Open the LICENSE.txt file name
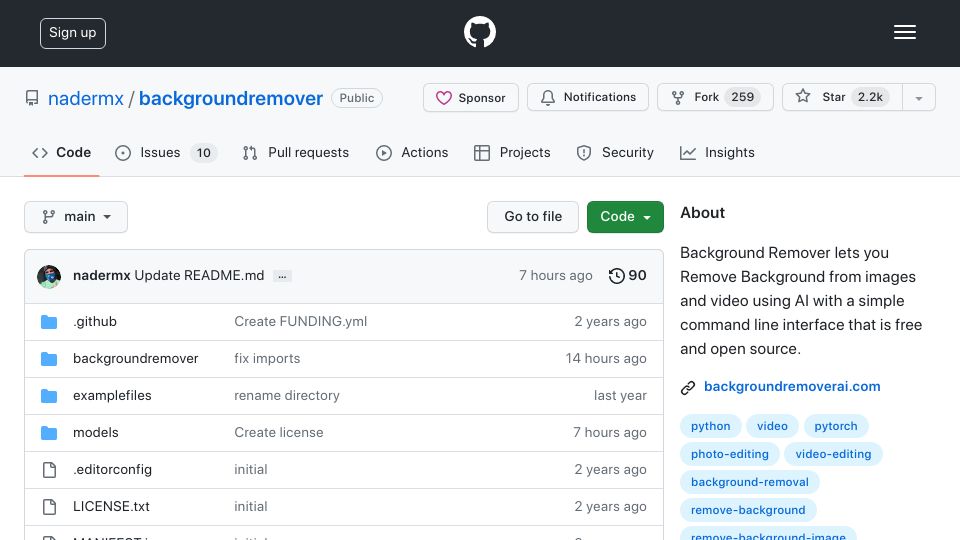This screenshot has width=960, height=540. (x=111, y=506)
